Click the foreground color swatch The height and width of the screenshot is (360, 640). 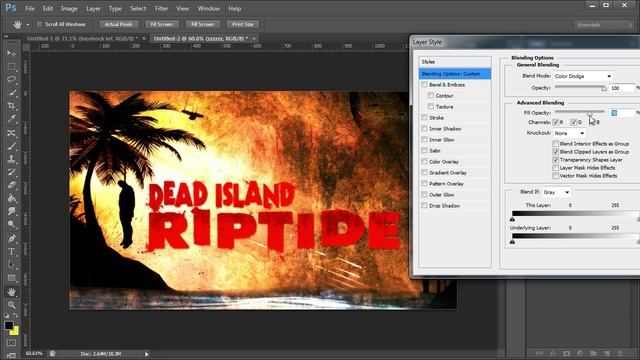[8, 325]
